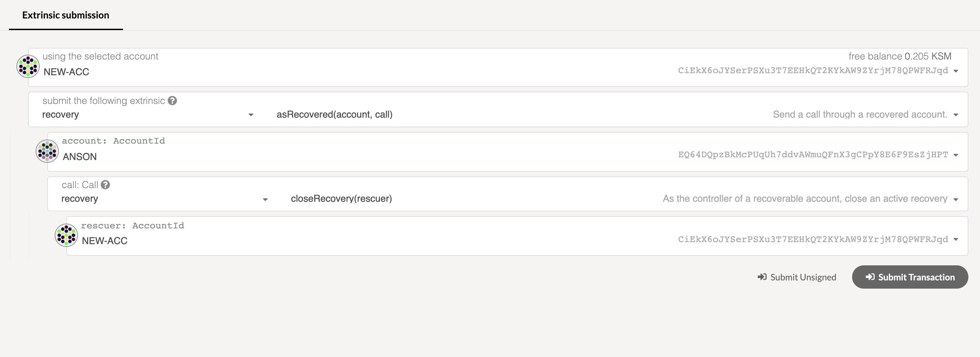The width and height of the screenshot is (980, 357).
Task: Expand the ANSON account selector arrow
Action: tap(955, 155)
